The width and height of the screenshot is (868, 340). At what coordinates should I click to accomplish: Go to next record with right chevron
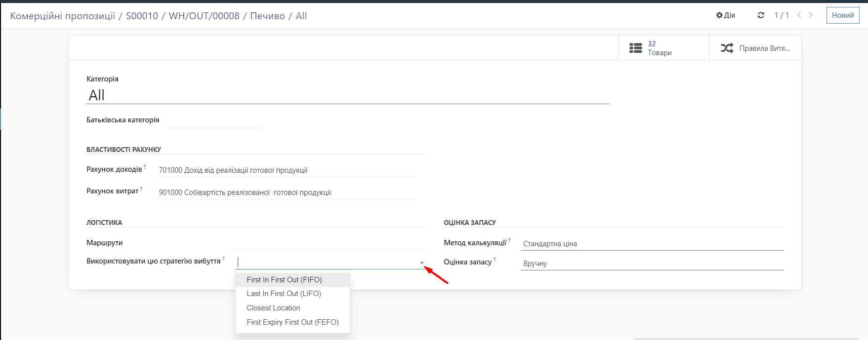(x=811, y=15)
